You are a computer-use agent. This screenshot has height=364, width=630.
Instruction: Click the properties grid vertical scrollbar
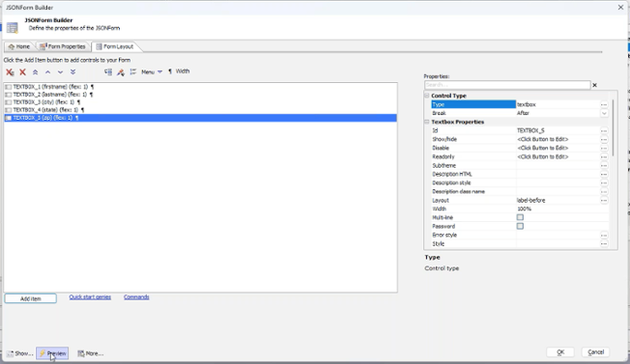point(613,128)
